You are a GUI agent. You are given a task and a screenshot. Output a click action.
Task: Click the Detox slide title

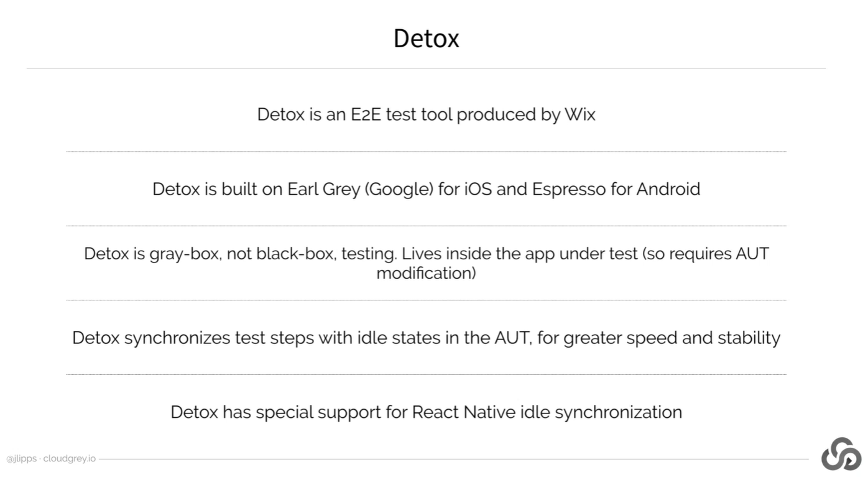point(426,39)
